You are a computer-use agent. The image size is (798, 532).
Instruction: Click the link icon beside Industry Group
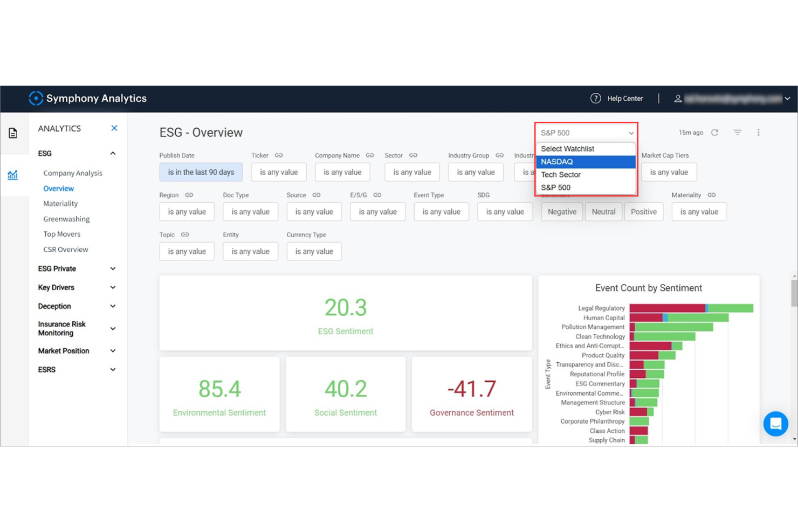(500, 155)
